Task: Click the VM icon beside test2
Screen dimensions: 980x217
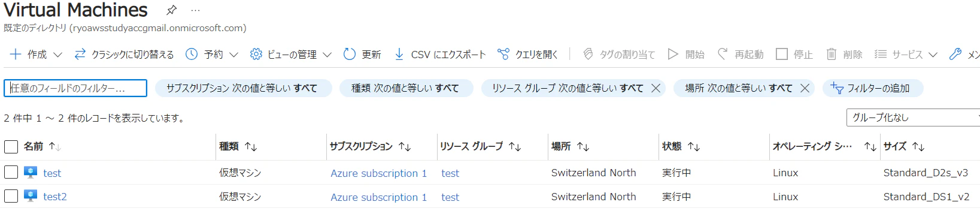Action: pyautogui.click(x=31, y=196)
